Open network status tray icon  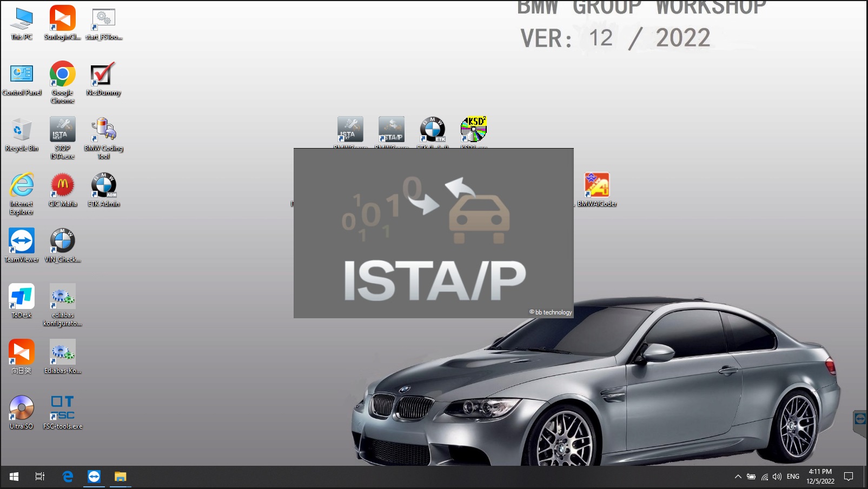click(765, 477)
